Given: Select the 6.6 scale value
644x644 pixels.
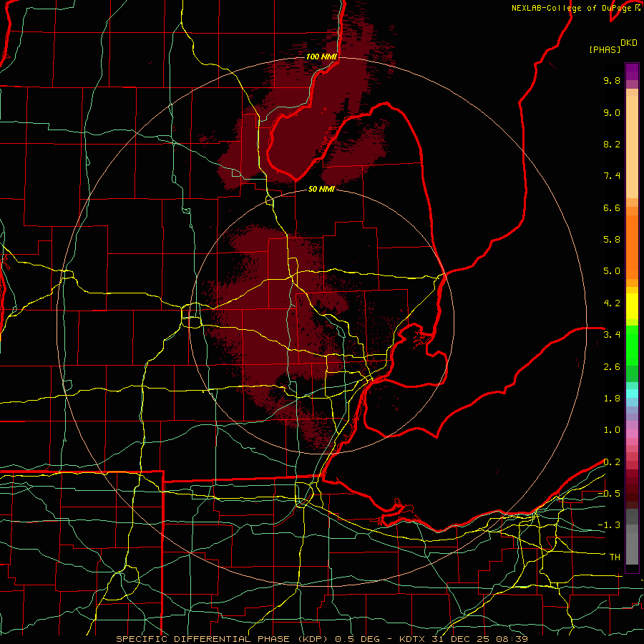Looking at the screenshot, I should click(612, 208).
